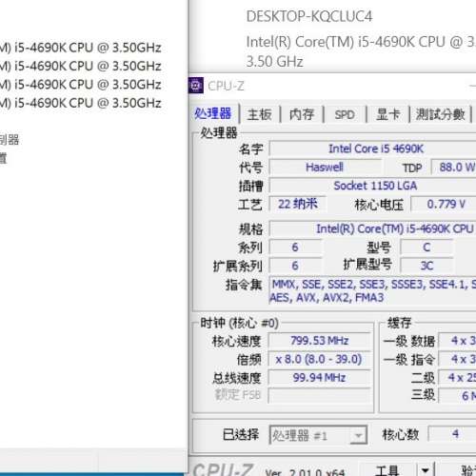Click the Socket 1150 LGA value

tap(372, 186)
